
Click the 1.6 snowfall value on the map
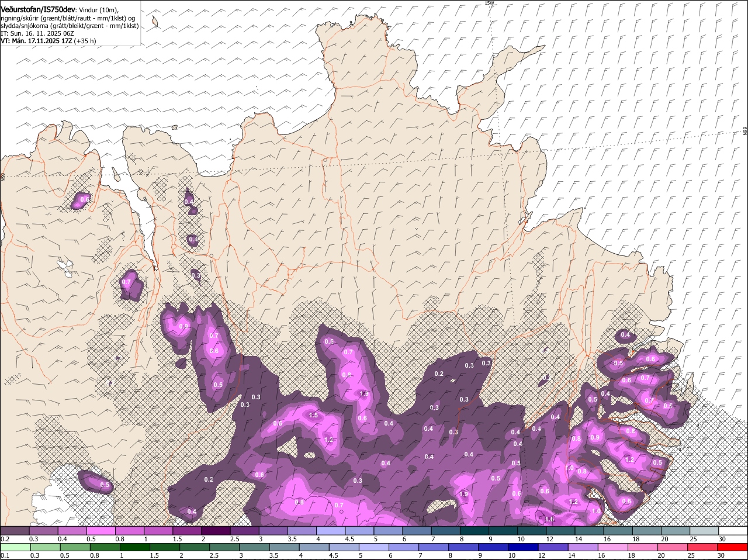tap(549, 519)
